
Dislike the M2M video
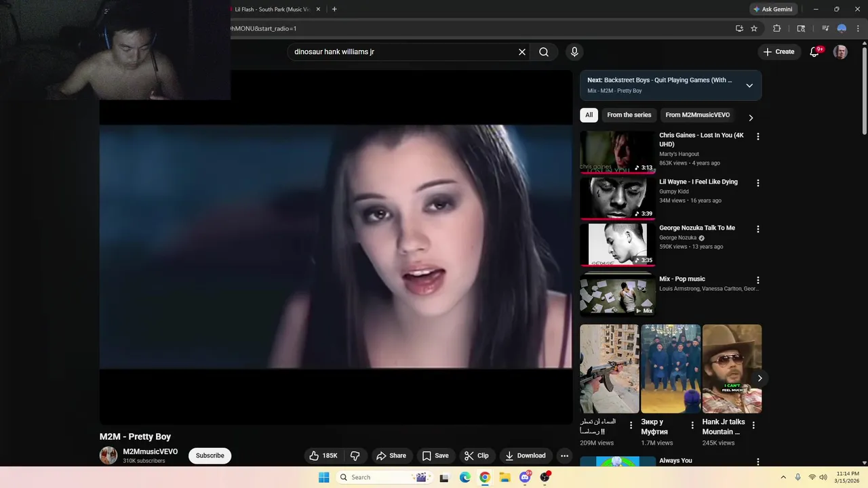click(355, 456)
